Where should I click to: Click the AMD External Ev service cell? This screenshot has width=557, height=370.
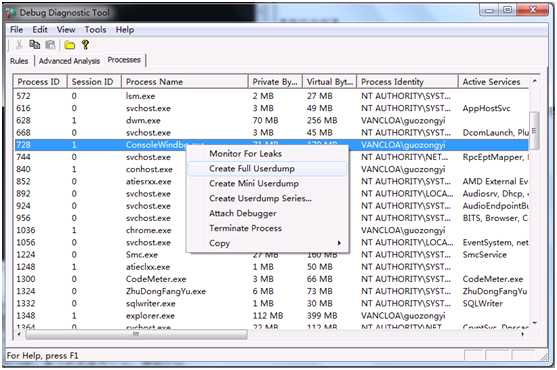(495, 182)
